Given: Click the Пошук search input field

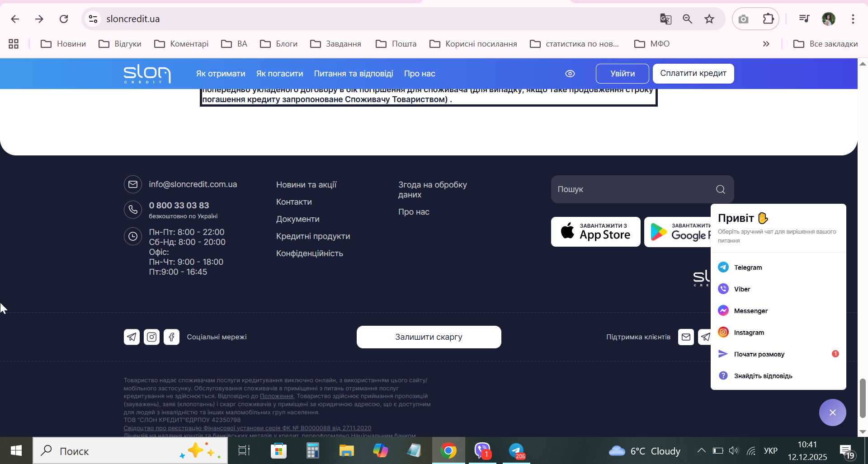Looking at the screenshot, I should [642, 189].
